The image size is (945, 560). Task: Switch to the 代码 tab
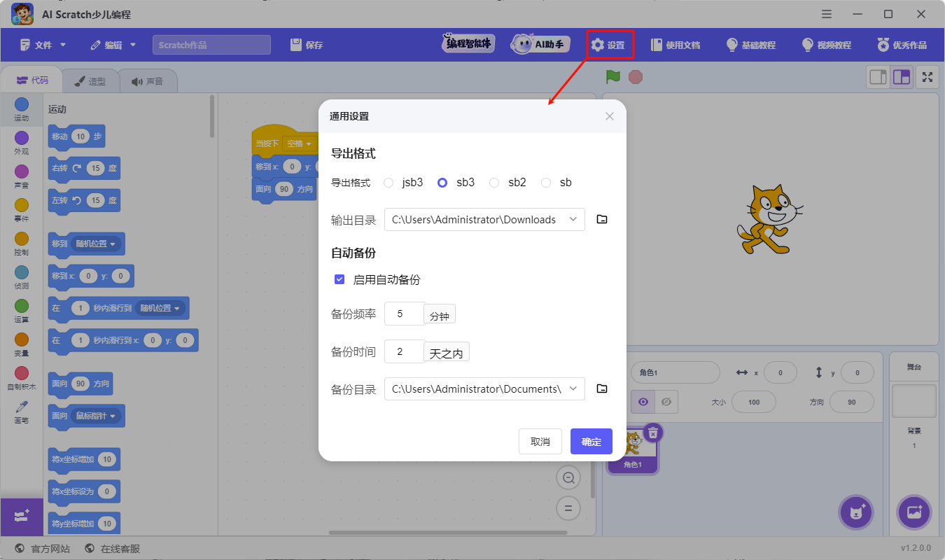coord(32,80)
